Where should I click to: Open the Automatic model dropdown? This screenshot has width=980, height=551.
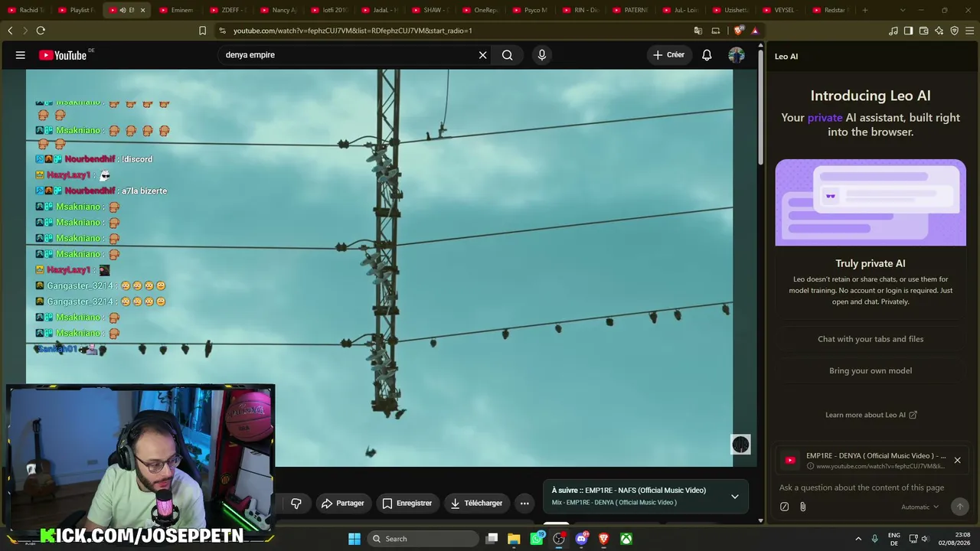(x=920, y=507)
